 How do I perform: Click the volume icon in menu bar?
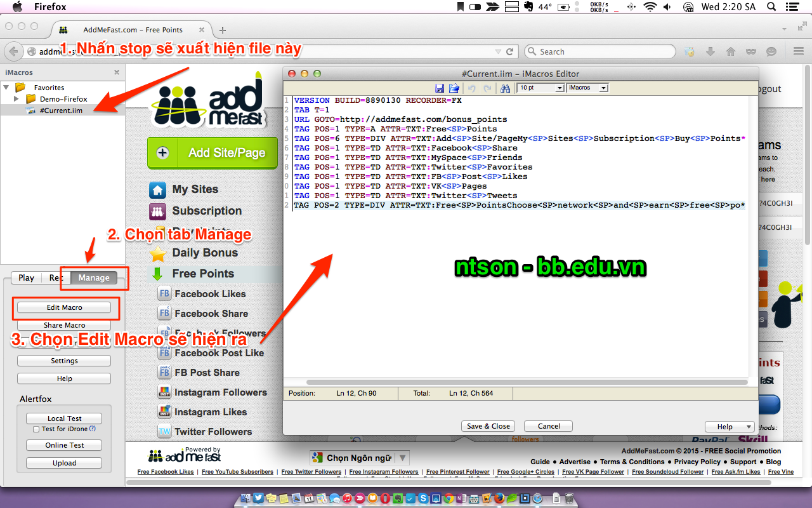click(x=667, y=7)
